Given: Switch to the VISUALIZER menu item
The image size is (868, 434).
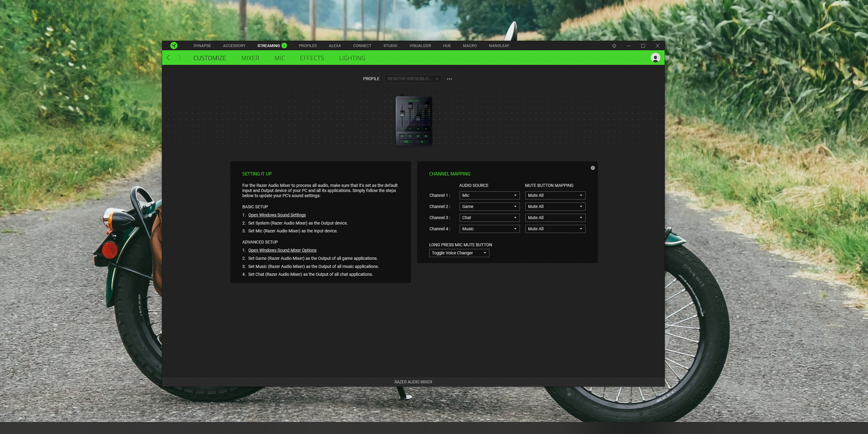Looking at the screenshot, I should [420, 46].
